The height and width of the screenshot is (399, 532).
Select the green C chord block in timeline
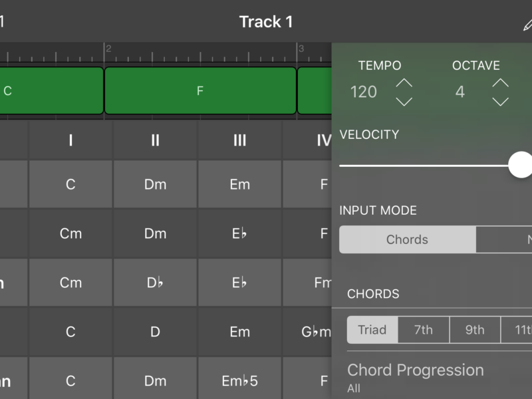(x=50, y=91)
